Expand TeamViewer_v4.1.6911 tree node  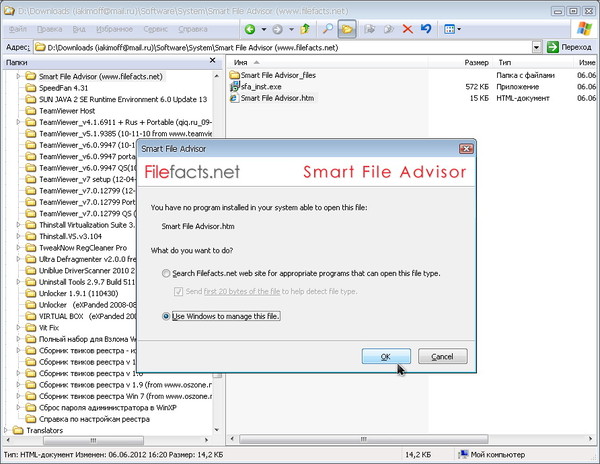tap(18, 122)
